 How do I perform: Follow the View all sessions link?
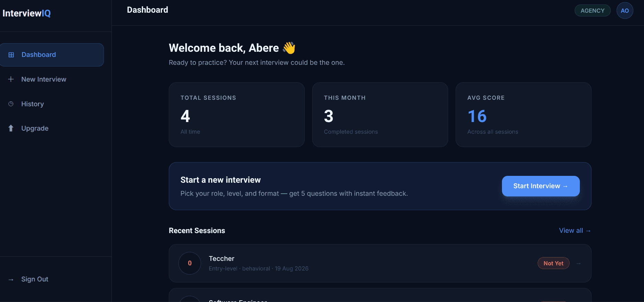pos(575,231)
